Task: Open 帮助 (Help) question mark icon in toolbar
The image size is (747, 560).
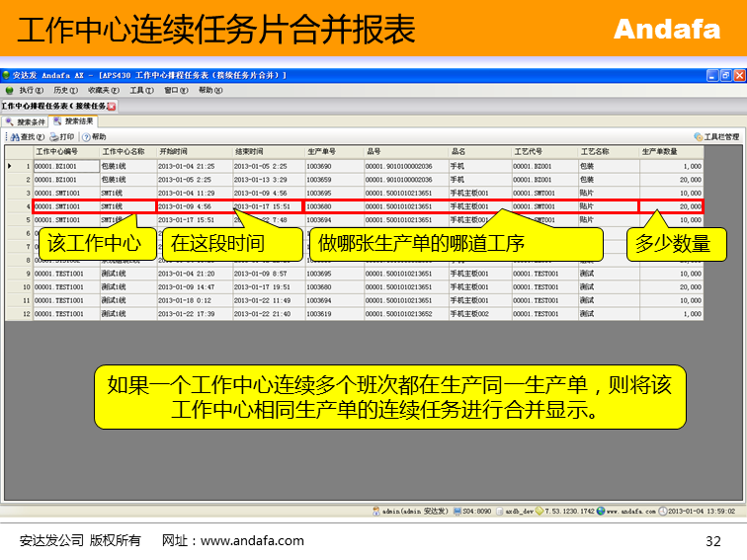Action: point(87,137)
